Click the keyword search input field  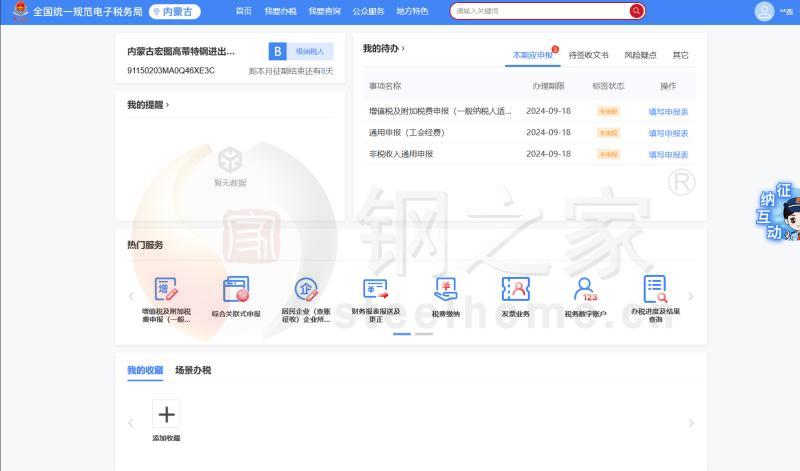[540, 11]
